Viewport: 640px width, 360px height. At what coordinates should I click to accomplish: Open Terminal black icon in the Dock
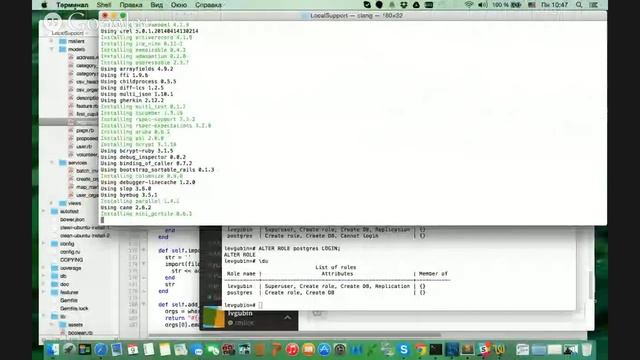pos(436,349)
